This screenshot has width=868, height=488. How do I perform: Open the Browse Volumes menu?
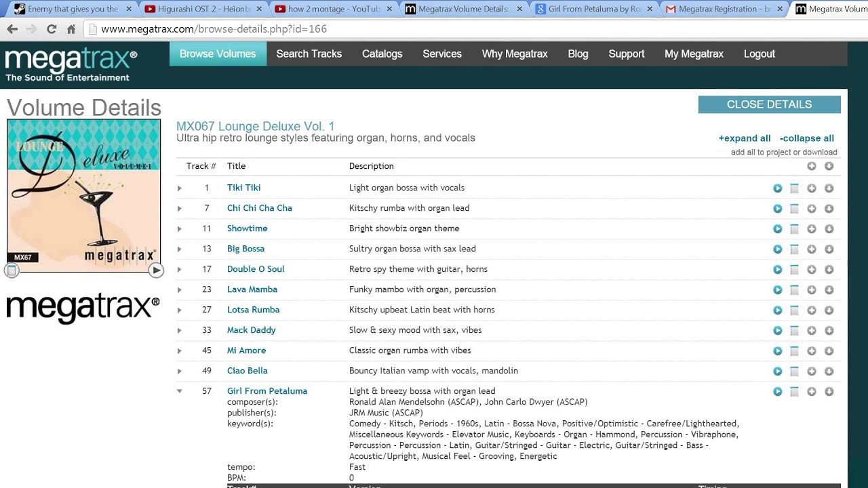coord(218,54)
